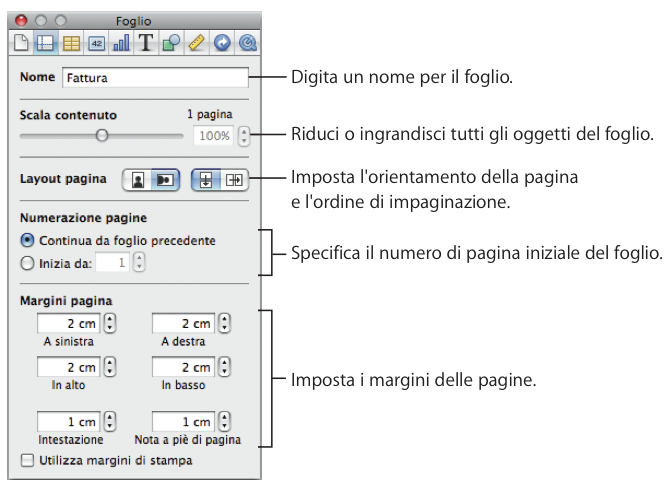Open the Cell Format inspector (42) tab
The width and height of the screenshot is (671, 497).
96,43
